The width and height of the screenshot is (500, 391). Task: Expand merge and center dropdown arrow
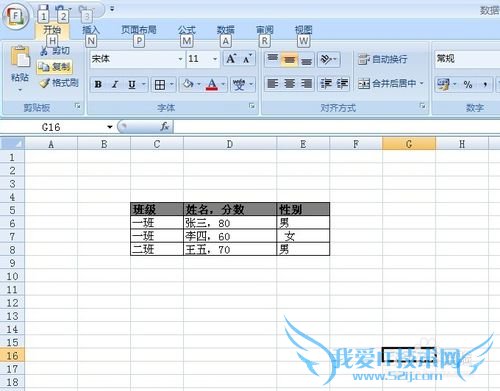click(x=421, y=83)
